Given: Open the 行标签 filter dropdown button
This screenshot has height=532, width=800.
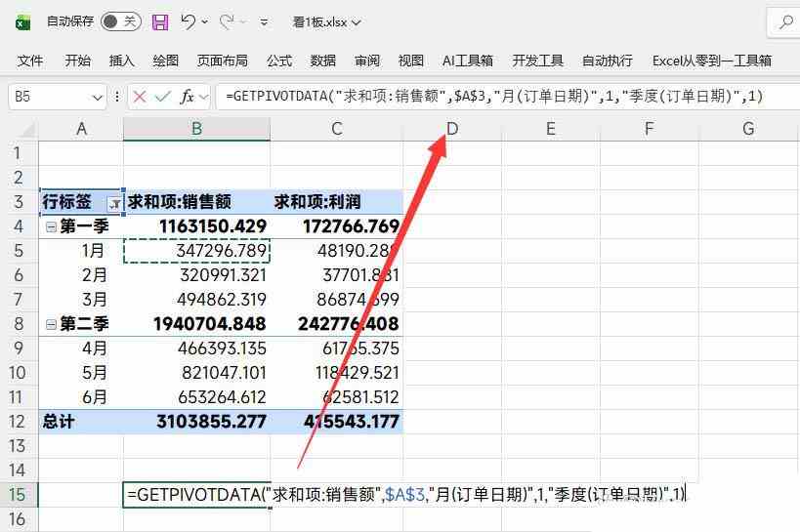Looking at the screenshot, I should tap(114, 204).
